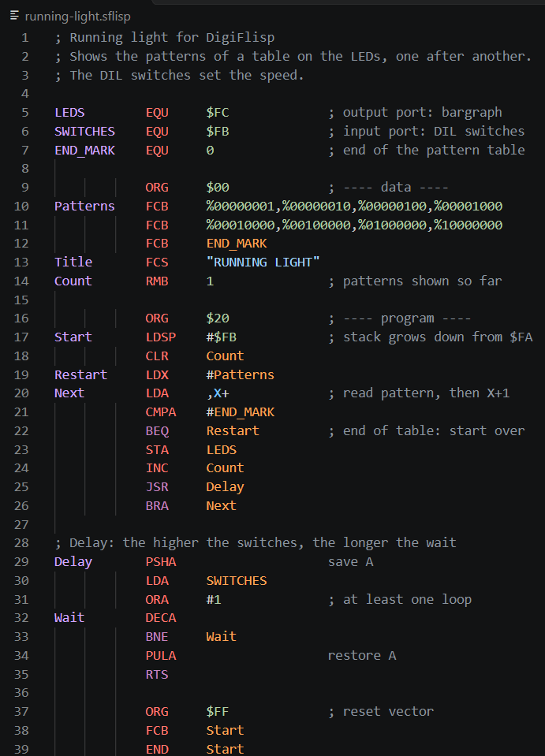Click the LDX instruction
This screenshot has width=545, height=756.
(x=157, y=374)
